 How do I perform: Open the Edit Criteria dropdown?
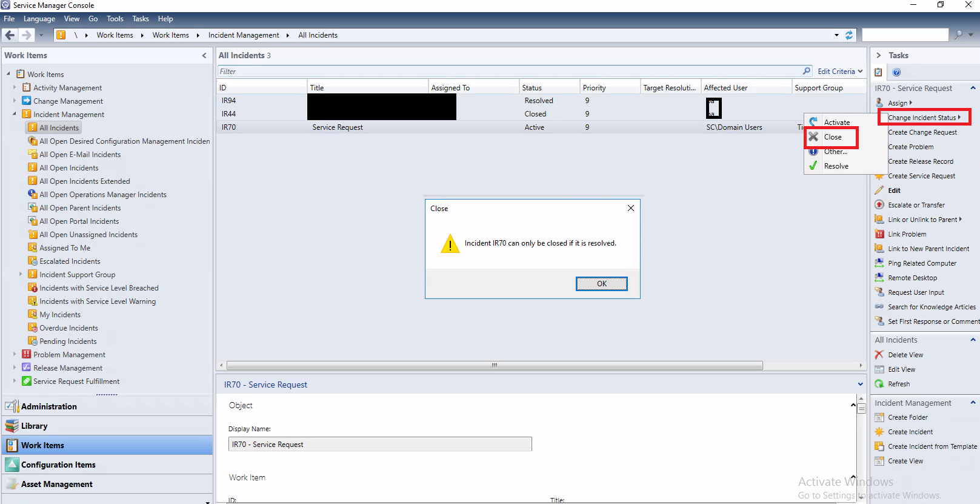(840, 71)
